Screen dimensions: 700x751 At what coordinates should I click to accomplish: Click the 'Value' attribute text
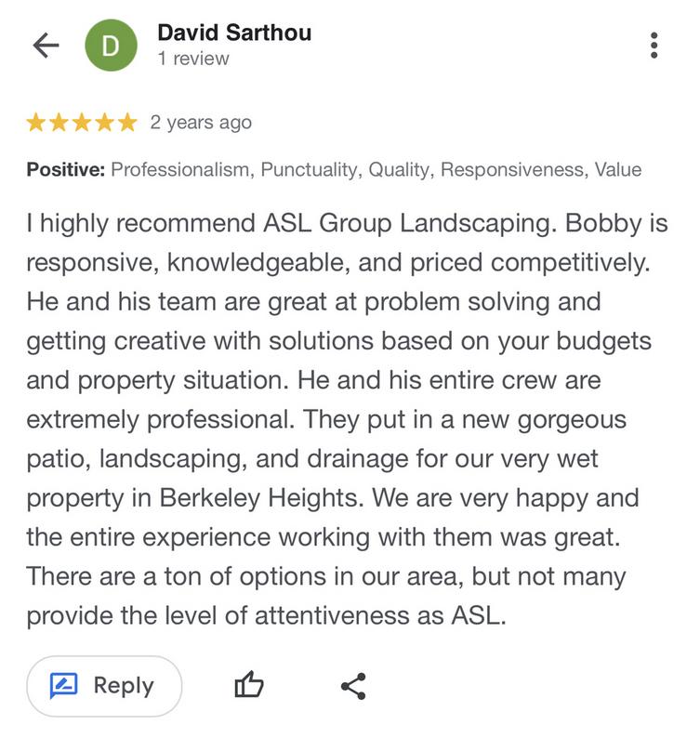point(618,169)
